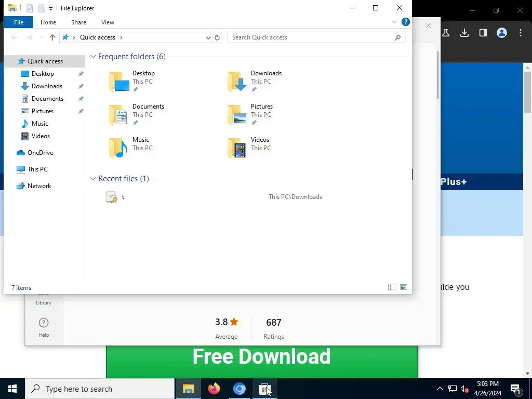Open Firefox from the taskbar
This screenshot has width=532, height=399.
(214, 389)
